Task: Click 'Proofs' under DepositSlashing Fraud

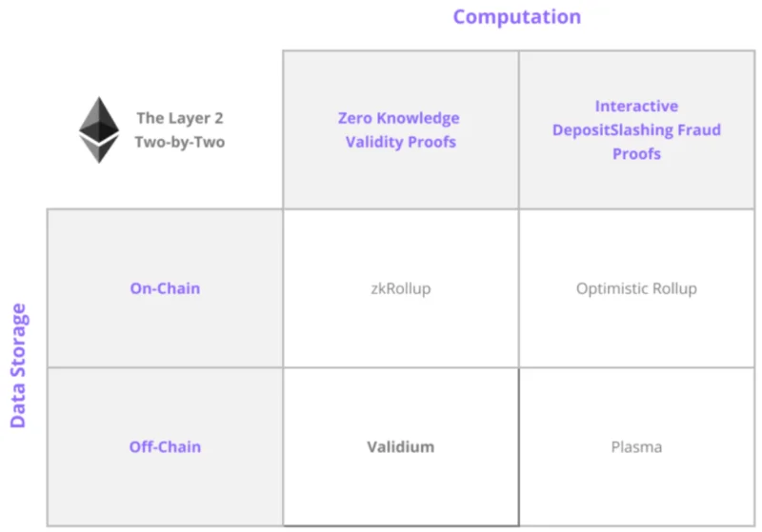Action: pyautogui.click(x=636, y=153)
